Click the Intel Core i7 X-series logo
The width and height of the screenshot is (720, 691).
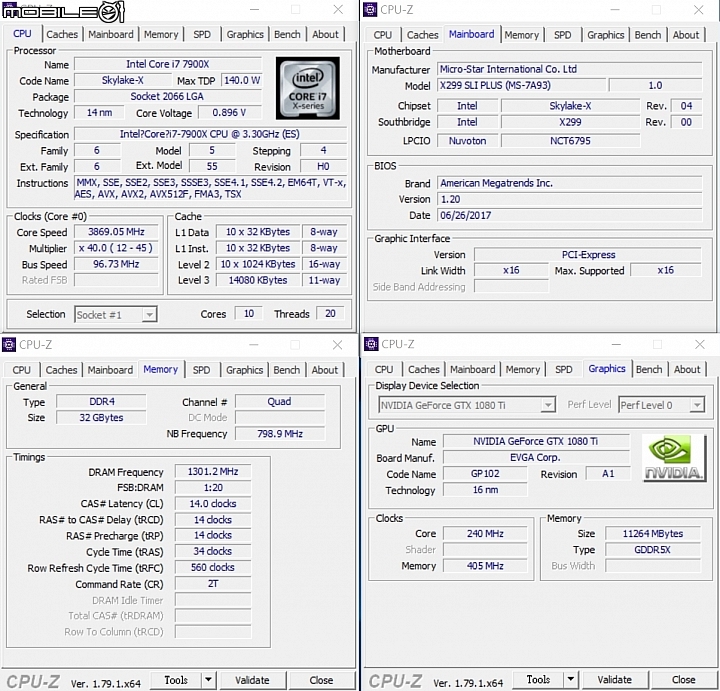click(308, 88)
